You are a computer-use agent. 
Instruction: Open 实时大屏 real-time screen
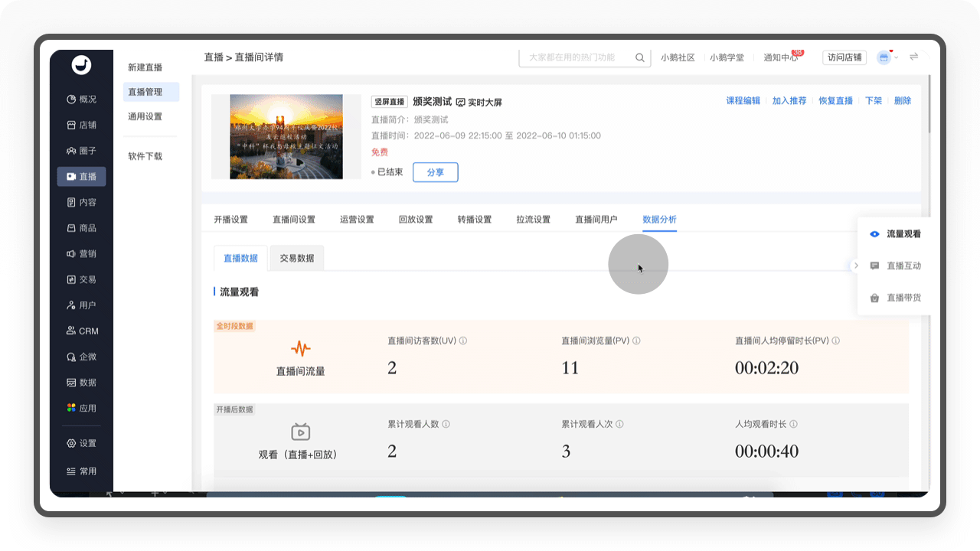tap(479, 102)
